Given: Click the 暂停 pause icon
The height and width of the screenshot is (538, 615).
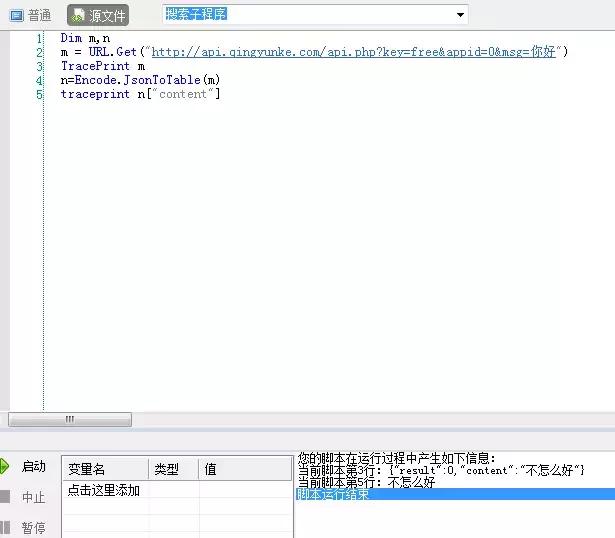Looking at the screenshot, I should (x=5, y=527).
